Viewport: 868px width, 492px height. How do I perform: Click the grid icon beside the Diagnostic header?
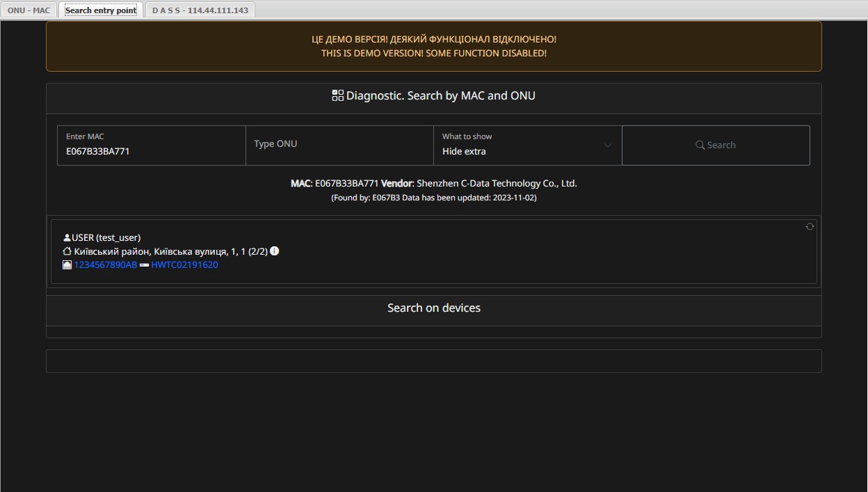(x=337, y=95)
